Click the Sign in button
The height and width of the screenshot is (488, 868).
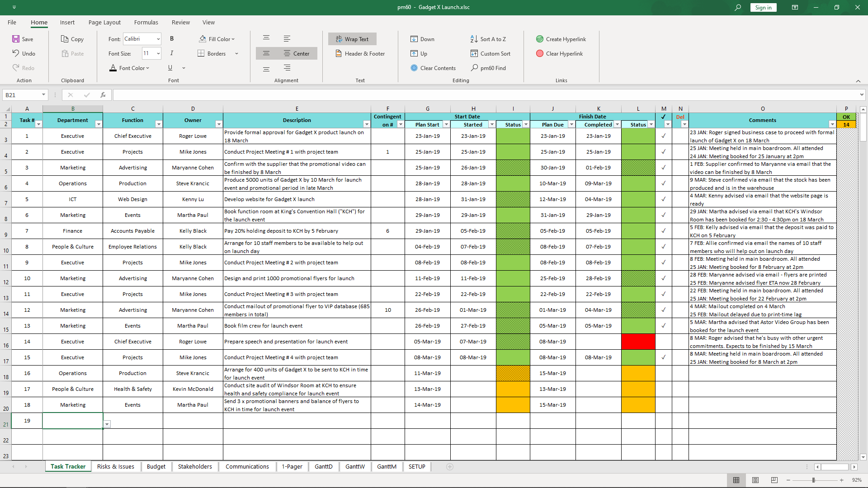(x=763, y=7)
